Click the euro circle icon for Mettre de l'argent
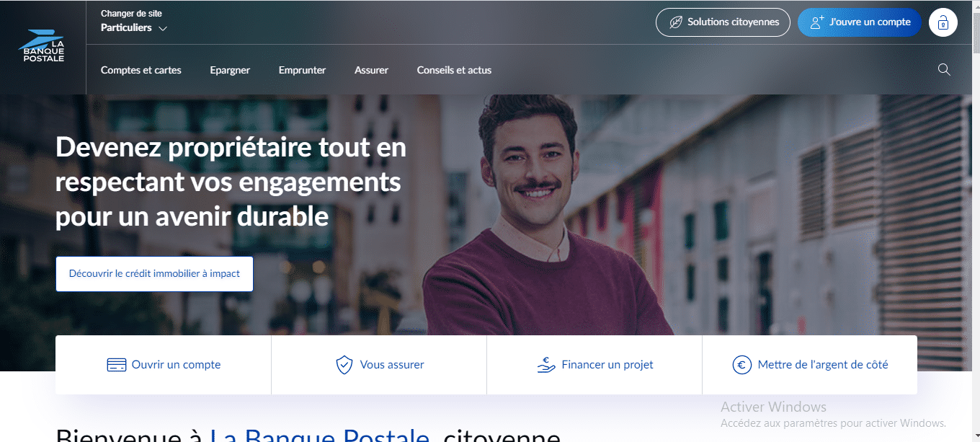The height and width of the screenshot is (442, 980). pos(742,365)
